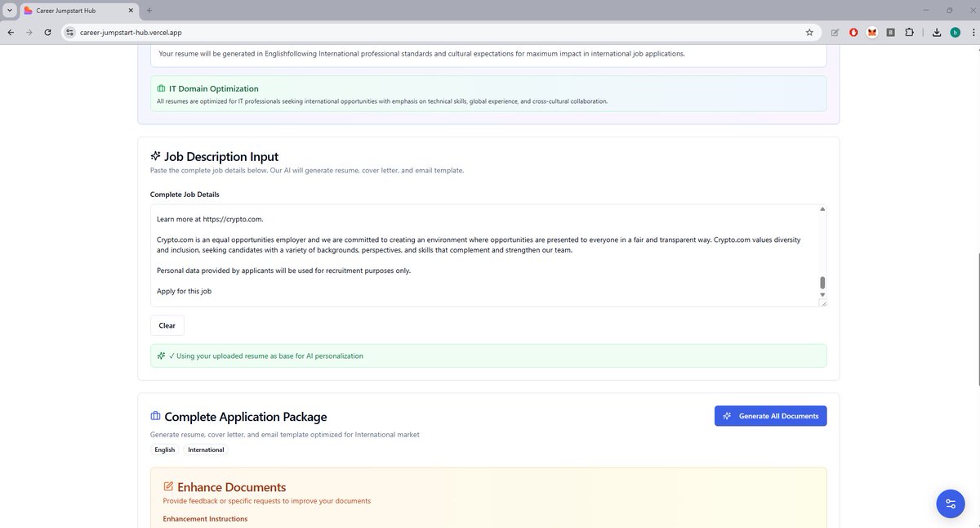Click sparkle icon in uploaded resume notice
The image size is (980, 528).
tap(162, 356)
